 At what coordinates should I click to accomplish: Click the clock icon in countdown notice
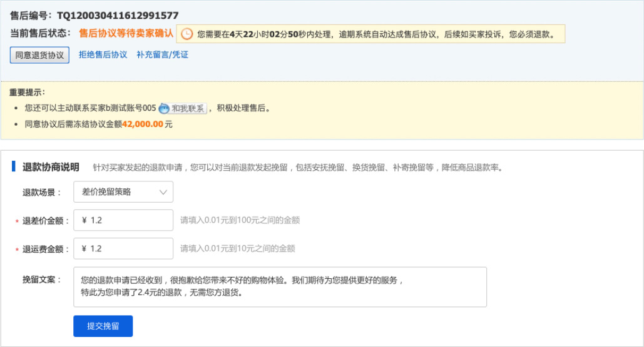point(187,34)
